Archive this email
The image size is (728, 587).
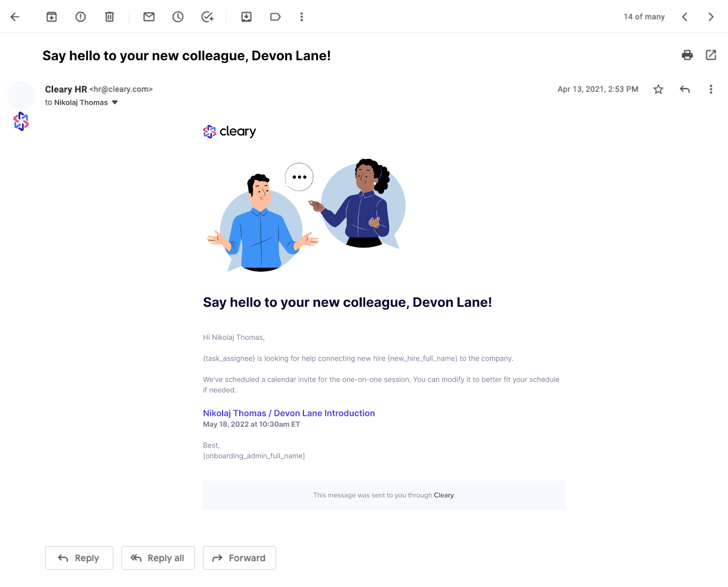point(52,17)
